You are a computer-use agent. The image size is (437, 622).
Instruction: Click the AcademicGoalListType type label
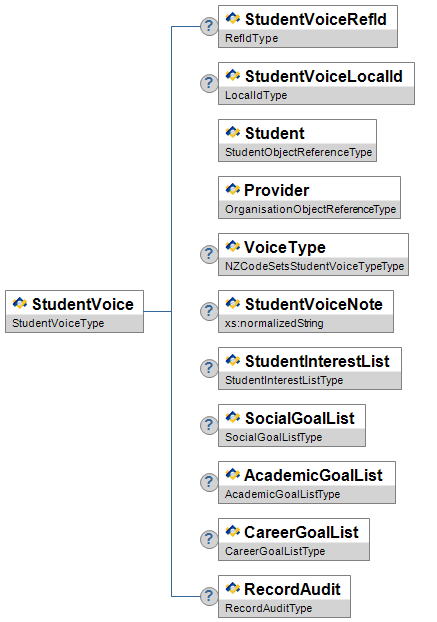click(x=282, y=494)
